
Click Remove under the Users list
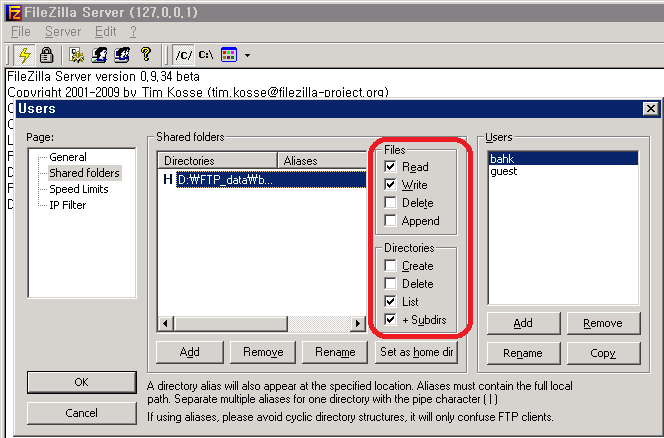(x=603, y=323)
